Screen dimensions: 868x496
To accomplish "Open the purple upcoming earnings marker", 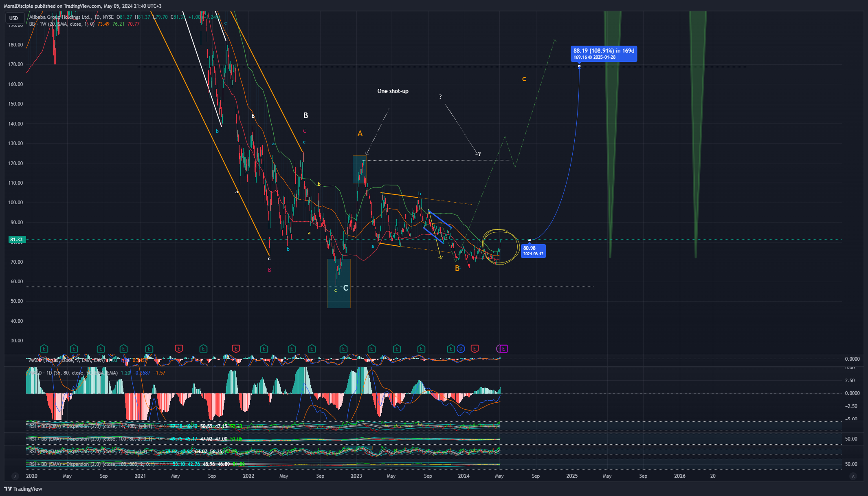I will pyautogui.click(x=504, y=348).
